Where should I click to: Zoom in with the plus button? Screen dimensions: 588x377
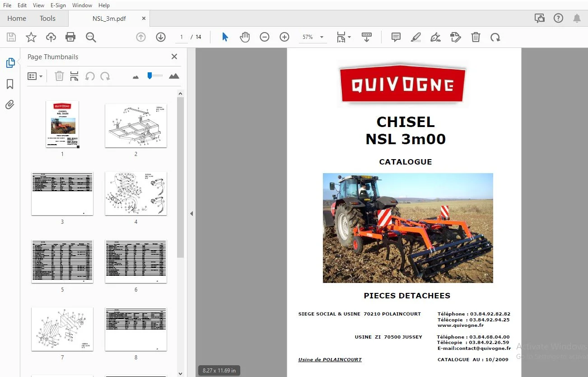point(285,37)
